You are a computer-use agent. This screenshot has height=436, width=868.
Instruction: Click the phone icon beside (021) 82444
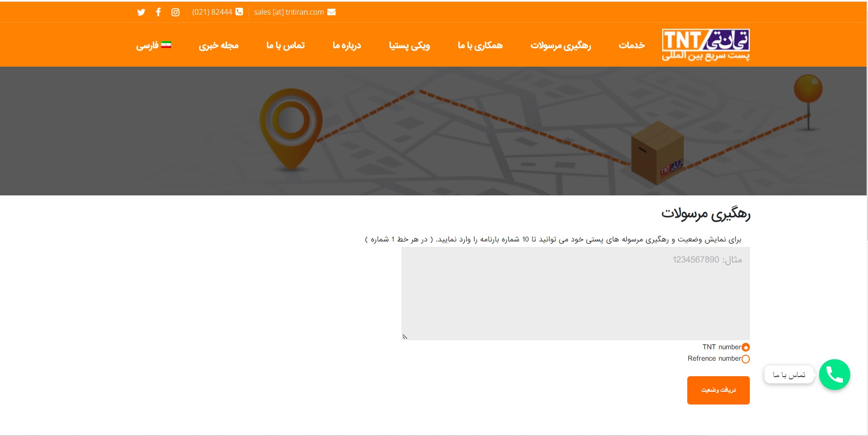[x=239, y=12]
